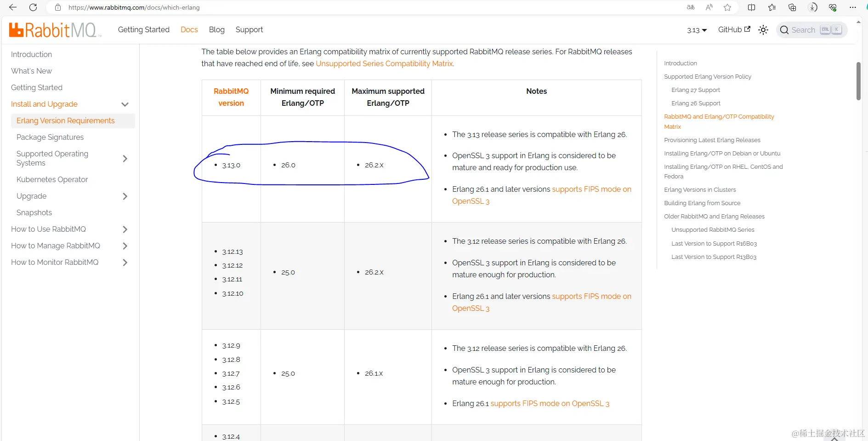The height and width of the screenshot is (441, 868).
Task: Jump to Last Version to Support R13B03
Action: (x=714, y=257)
